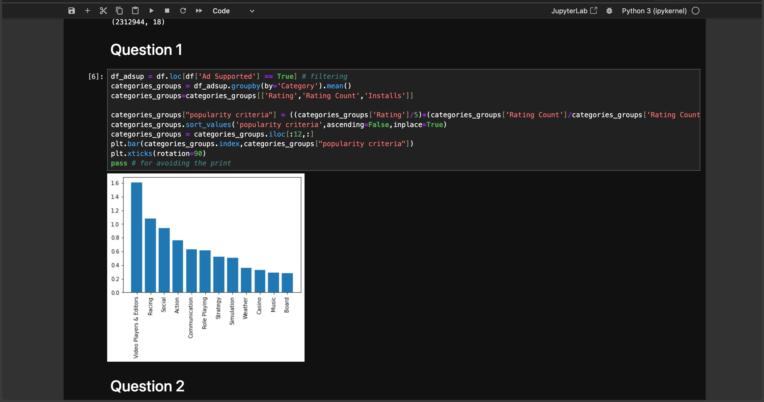Click the kernel status circle indicator

pos(696,10)
